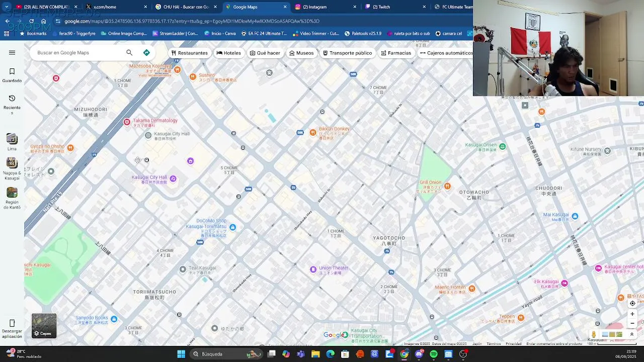Zoom out with the minus button
Screen dimensions: 644x362
pyautogui.click(x=632, y=323)
